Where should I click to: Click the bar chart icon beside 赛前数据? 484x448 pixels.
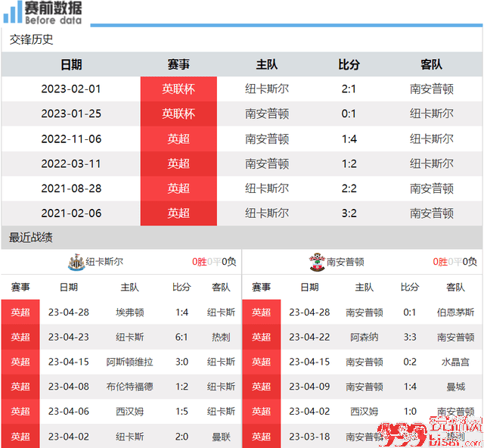click(x=13, y=12)
